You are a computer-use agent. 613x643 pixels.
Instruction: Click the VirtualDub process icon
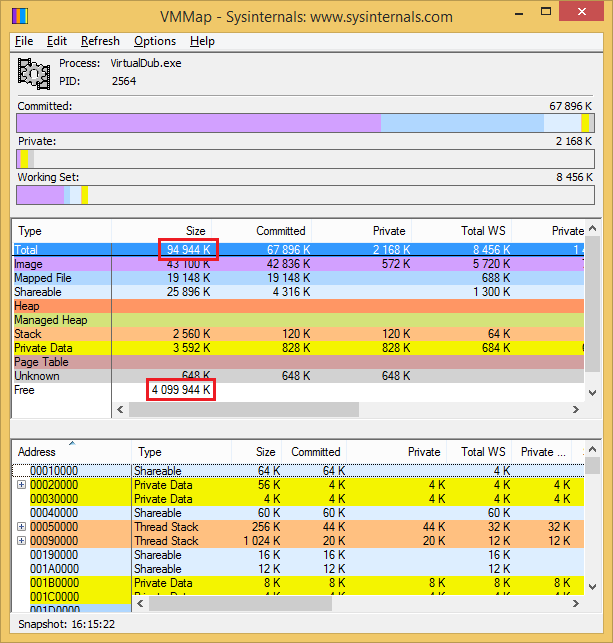coord(35,73)
